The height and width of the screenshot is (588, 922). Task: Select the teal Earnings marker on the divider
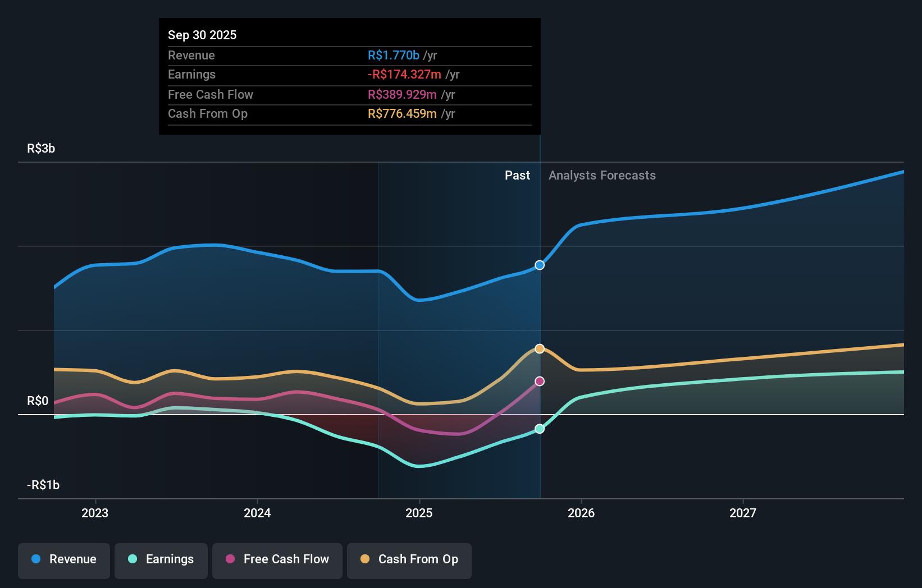click(540, 429)
